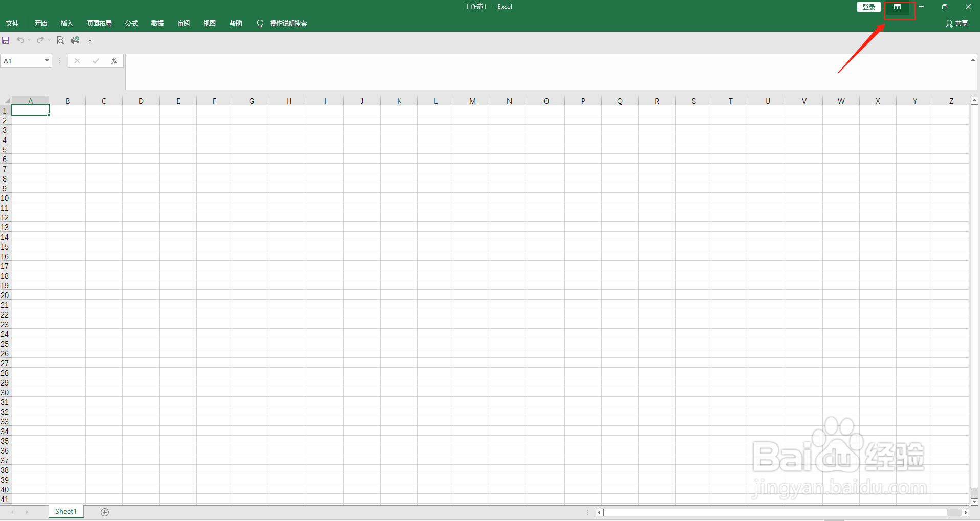Select row header 10

5,198
